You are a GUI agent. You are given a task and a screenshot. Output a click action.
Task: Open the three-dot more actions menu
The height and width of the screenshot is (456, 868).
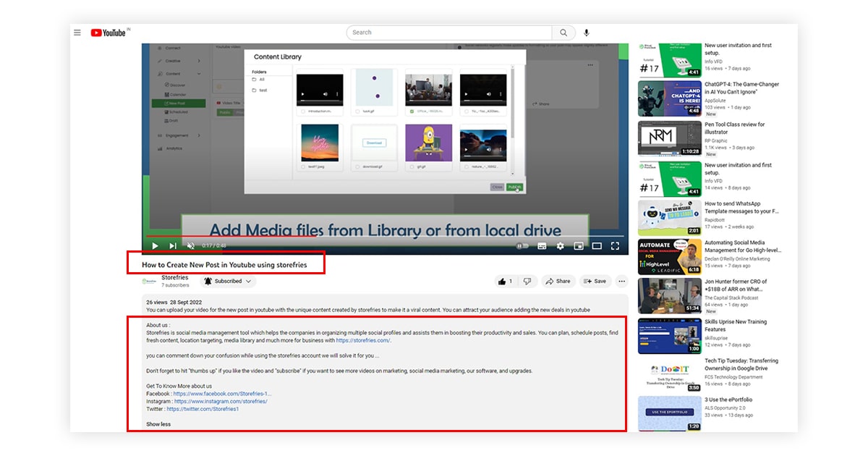[x=621, y=281]
